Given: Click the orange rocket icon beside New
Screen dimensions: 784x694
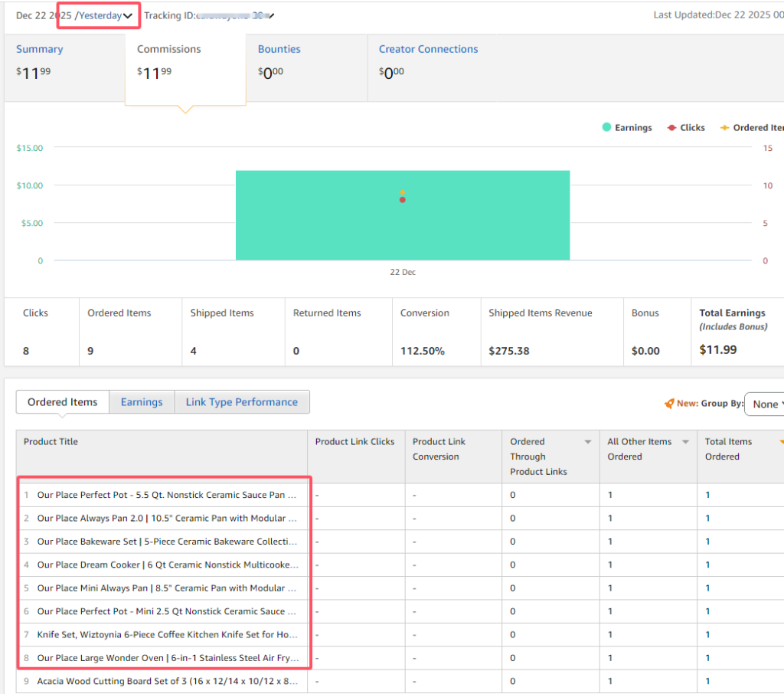Looking at the screenshot, I should (x=669, y=404).
